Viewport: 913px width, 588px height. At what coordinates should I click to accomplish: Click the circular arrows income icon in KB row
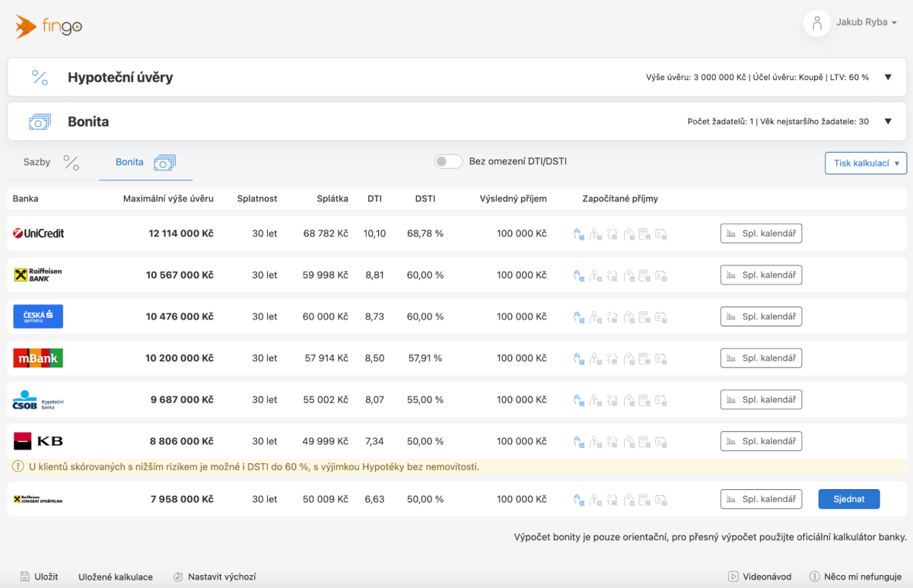coord(612,441)
